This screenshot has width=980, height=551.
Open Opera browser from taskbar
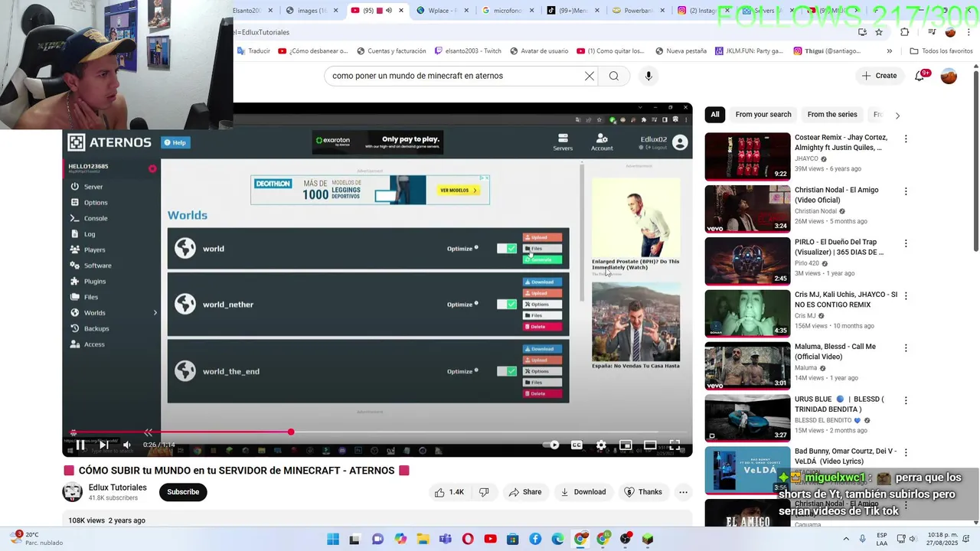tap(468, 539)
